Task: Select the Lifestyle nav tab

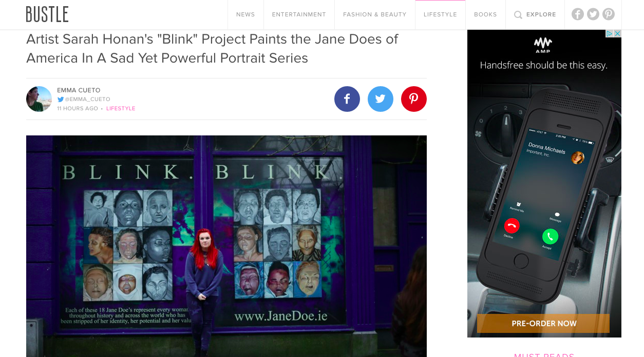Action: click(x=440, y=14)
